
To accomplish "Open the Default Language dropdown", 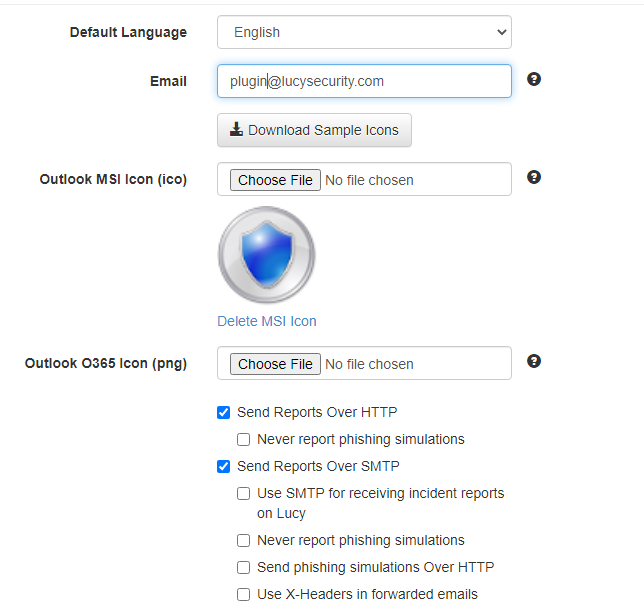I will point(364,32).
